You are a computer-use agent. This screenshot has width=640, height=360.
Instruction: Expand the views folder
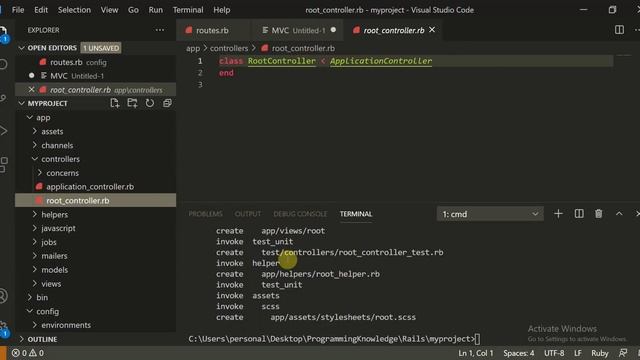pos(96,284)
